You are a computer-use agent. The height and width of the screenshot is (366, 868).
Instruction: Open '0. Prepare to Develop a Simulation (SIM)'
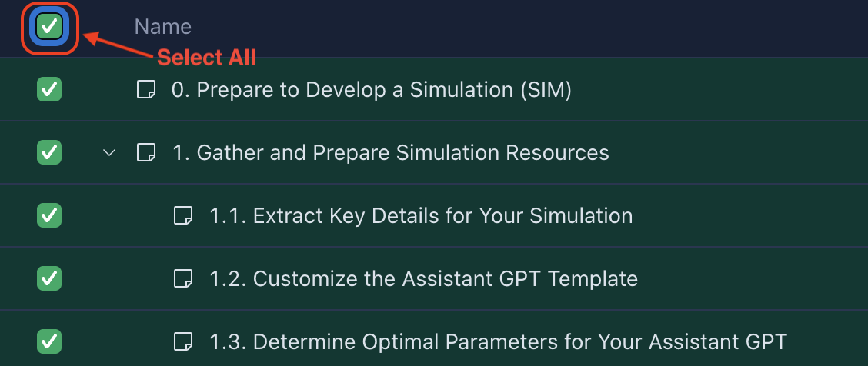point(372,90)
